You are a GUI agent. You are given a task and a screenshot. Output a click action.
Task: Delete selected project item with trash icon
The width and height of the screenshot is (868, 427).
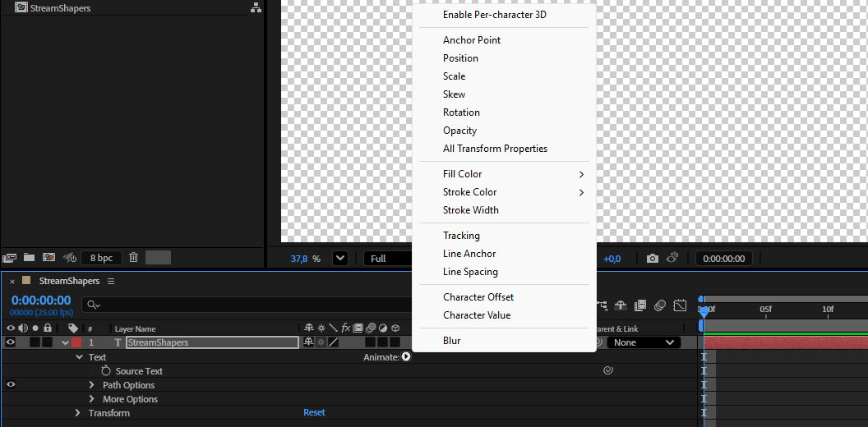[133, 258]
